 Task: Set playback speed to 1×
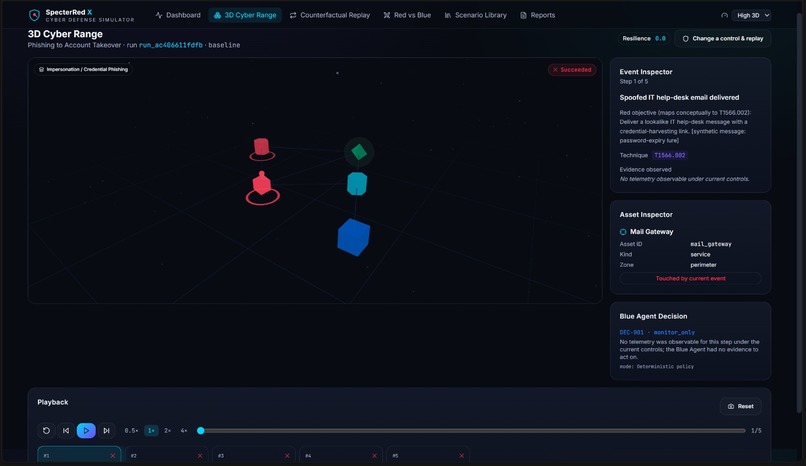coord(151,431)
